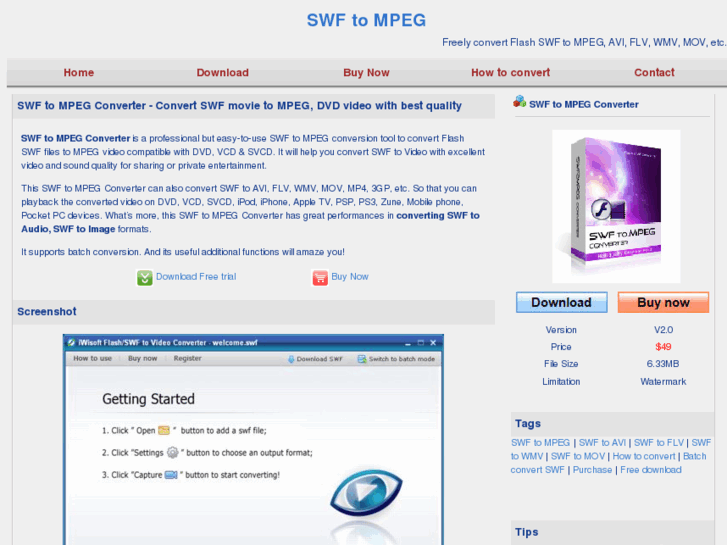Click the Download SWF label in the converter toolbar

click(x=319, y=359)
